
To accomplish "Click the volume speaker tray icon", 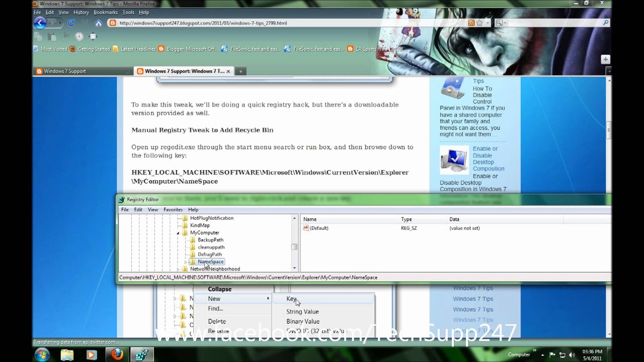I will pyautogui.click(x=571, y=355).
